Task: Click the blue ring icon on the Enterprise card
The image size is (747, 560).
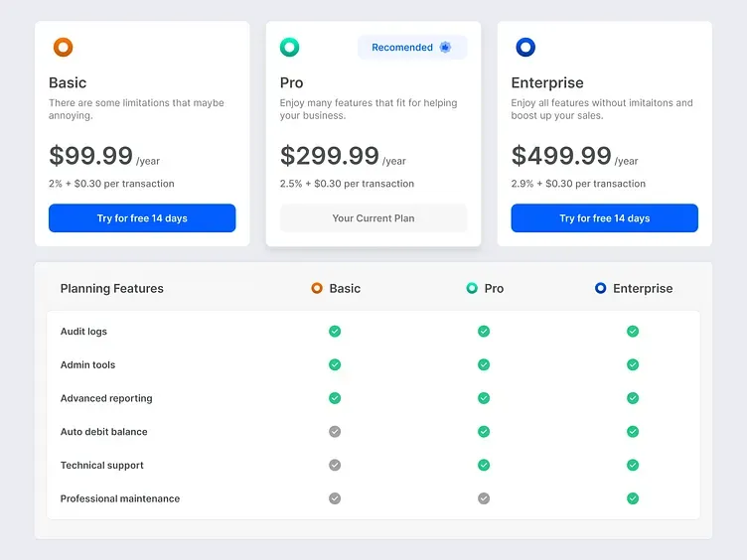Action: click(x=525, y=47)
